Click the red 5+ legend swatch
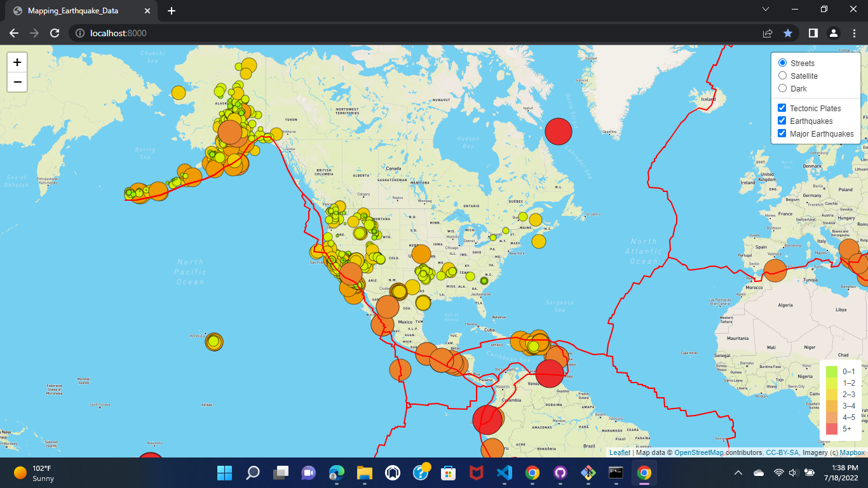868x488 pixels. pyautogui.click(x=832, y=429)
